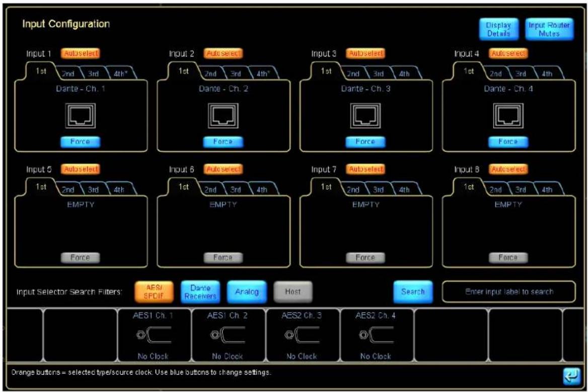This screenshot has height=392, width=588.
Task: Click the Ethernet port icon in Input 3
Action: click(x=365, y=116)
